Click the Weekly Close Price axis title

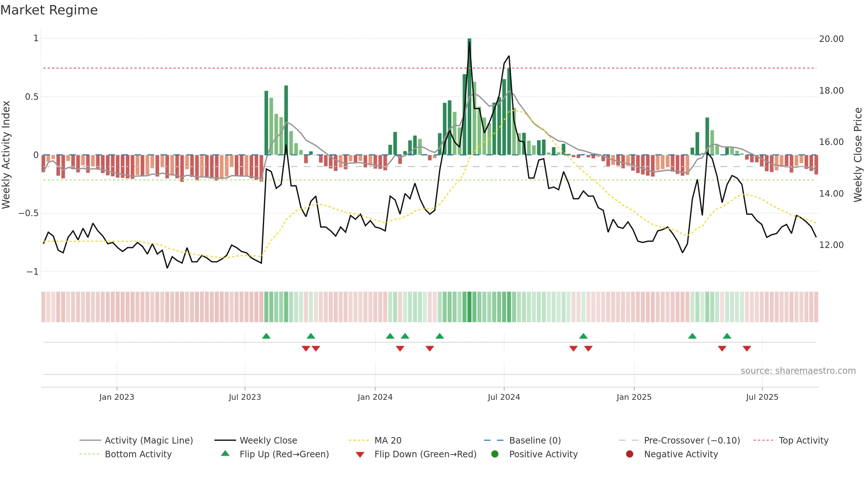pos(858,155)
